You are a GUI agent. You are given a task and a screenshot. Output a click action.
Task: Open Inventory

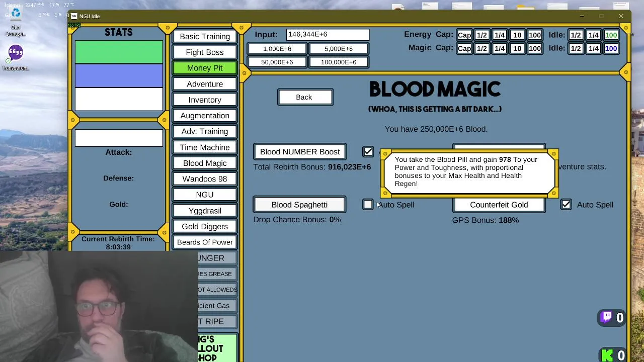click(x=205, y=100)
